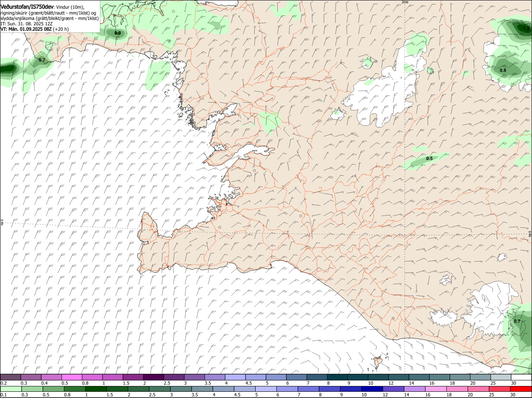Screen dimensions: 532x398
Task: Select darkest green swatch at 1 in the bottom scale
Action: tap(96, 389)
